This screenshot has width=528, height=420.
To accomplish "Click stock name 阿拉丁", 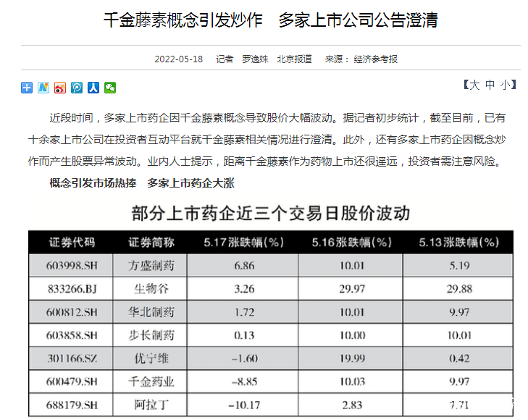I will (x=151, y=405).
